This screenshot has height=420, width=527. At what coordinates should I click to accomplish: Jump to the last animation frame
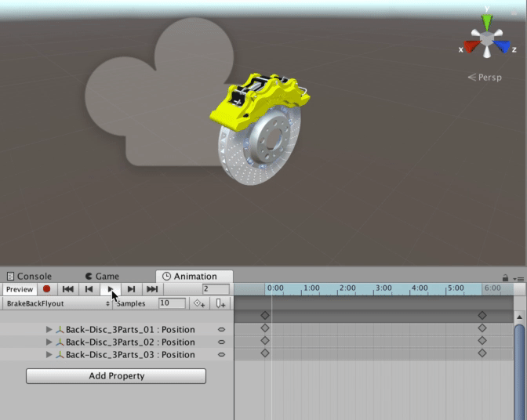[152, 289]
